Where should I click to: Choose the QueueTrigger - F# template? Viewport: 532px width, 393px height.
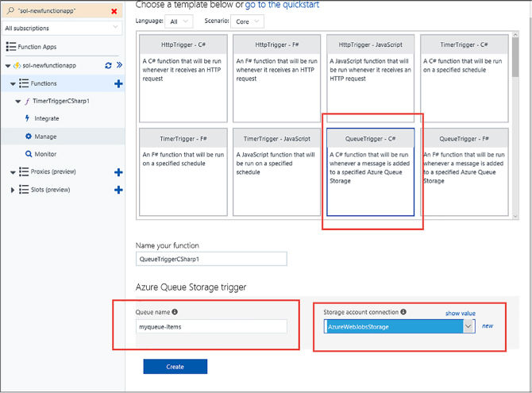[x=465, y=172]
